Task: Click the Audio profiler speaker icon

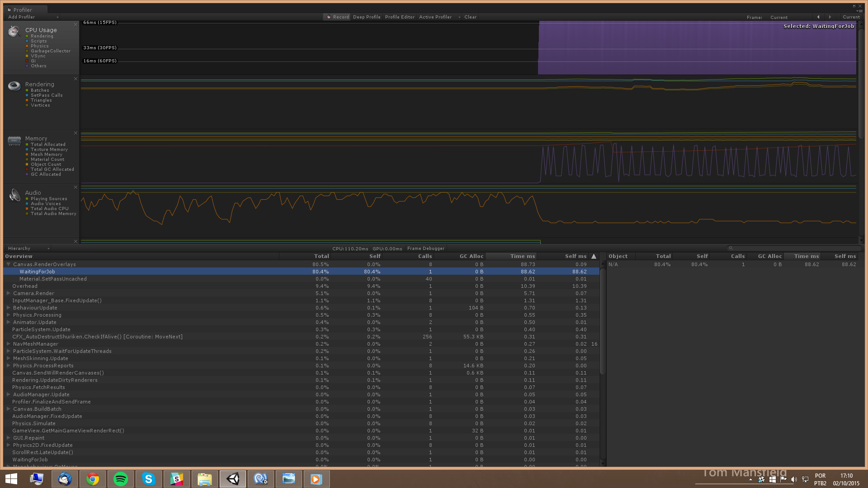Action: [x=14, y=195]
